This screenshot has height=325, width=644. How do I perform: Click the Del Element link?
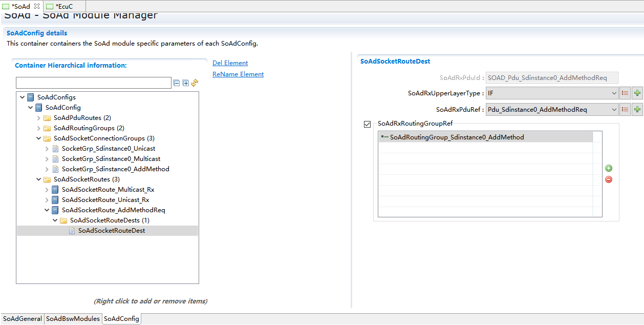click(230, 63)
